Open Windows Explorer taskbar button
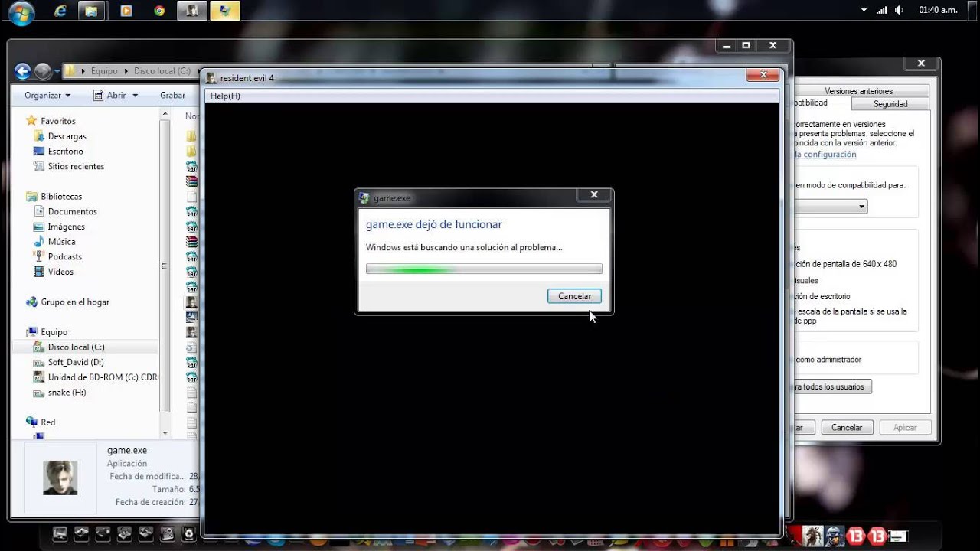 pos(90,11)
